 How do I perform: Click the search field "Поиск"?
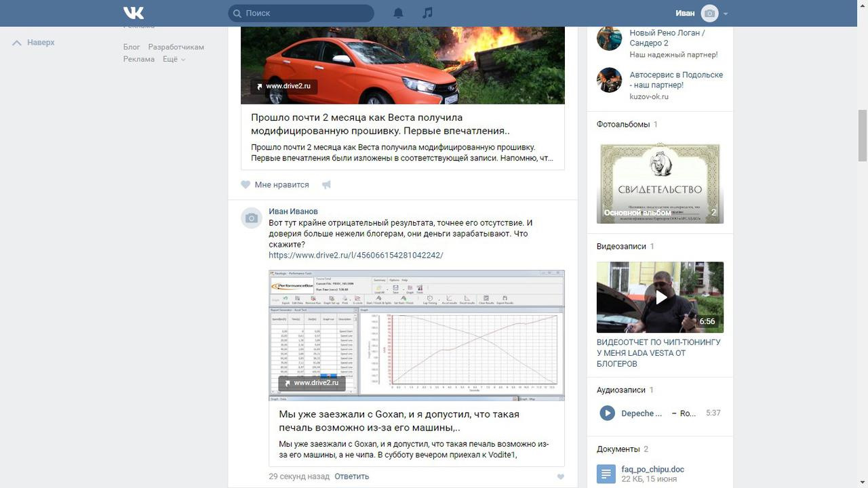301,13
